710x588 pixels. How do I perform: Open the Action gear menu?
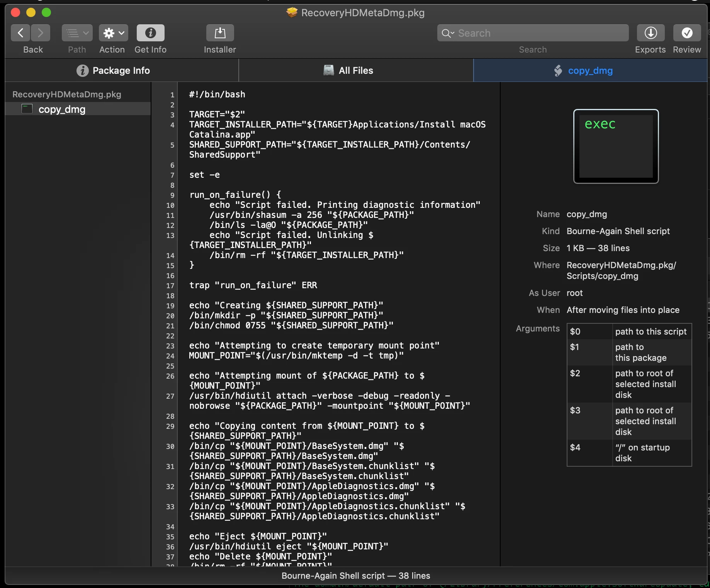point(114,33)
